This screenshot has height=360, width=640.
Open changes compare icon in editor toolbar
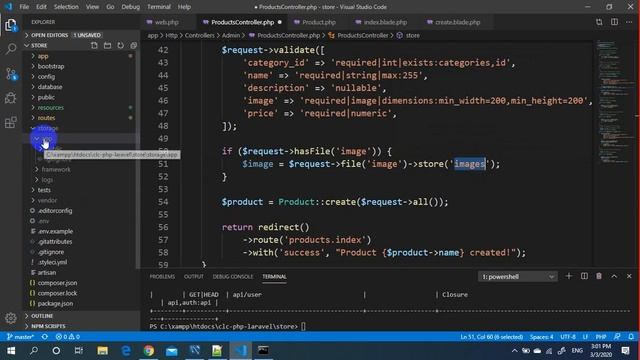[x=599, y=22]
